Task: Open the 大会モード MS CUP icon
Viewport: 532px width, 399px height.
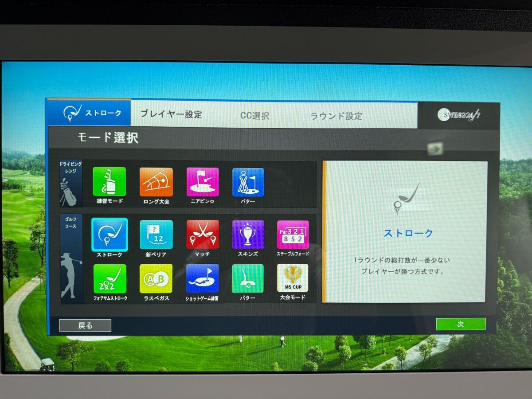Action: (x=293, y=278)
